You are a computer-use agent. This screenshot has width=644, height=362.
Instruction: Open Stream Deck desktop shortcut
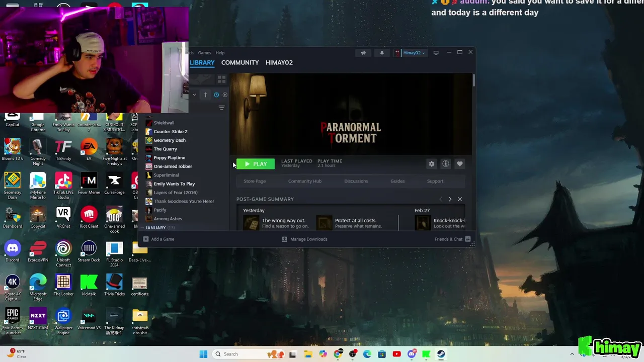click(89, 251)
